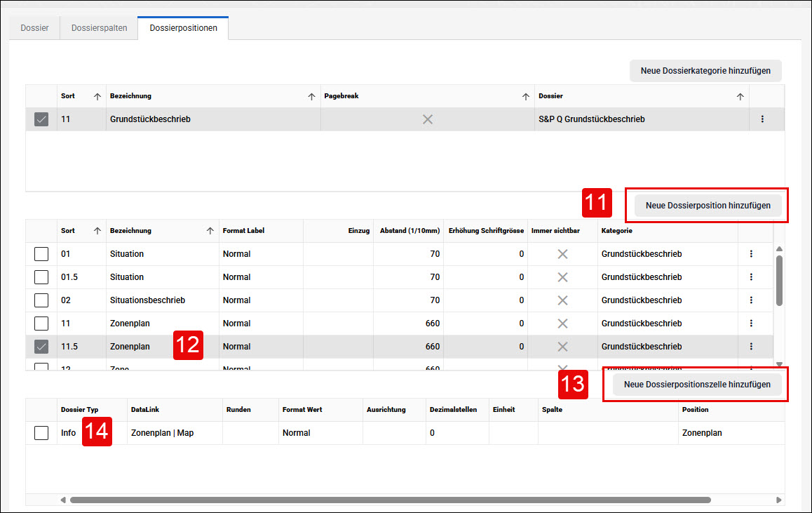
Task: Open three-dot menu for Grundstückbeschrieb category row
Action: click(x=762, y=119)
